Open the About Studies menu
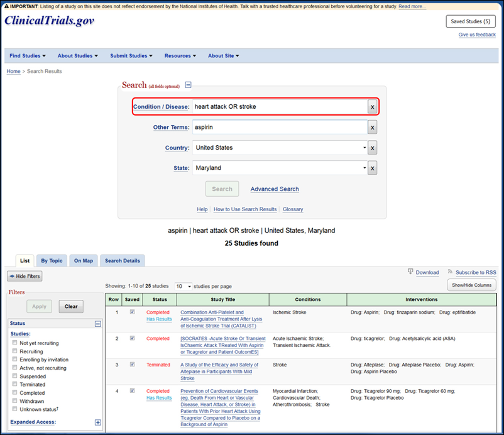Viewport: 504px width, 435px height. [78, 56]
